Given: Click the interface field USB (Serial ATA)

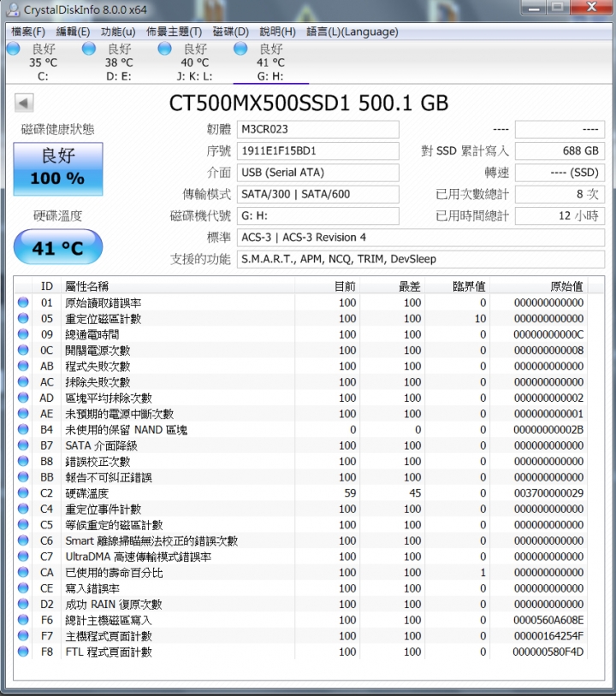Looking at the screenshot, I should 318,173.
